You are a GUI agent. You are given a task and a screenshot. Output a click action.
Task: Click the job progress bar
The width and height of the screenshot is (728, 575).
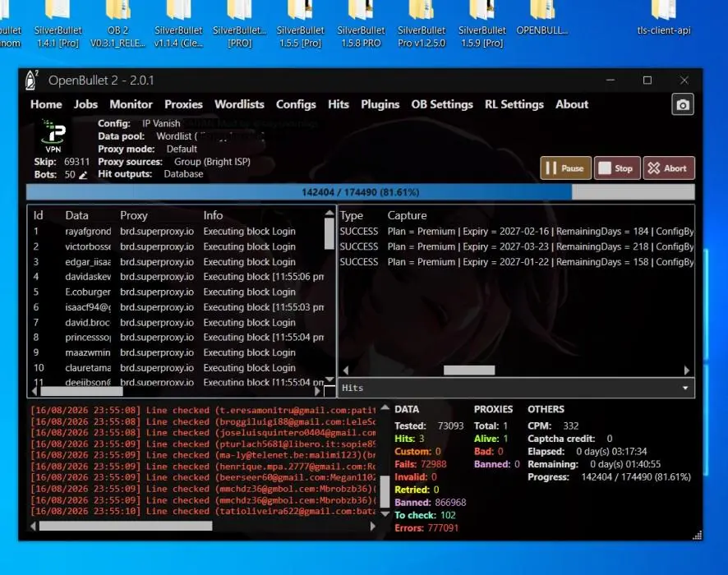point(360,192)
